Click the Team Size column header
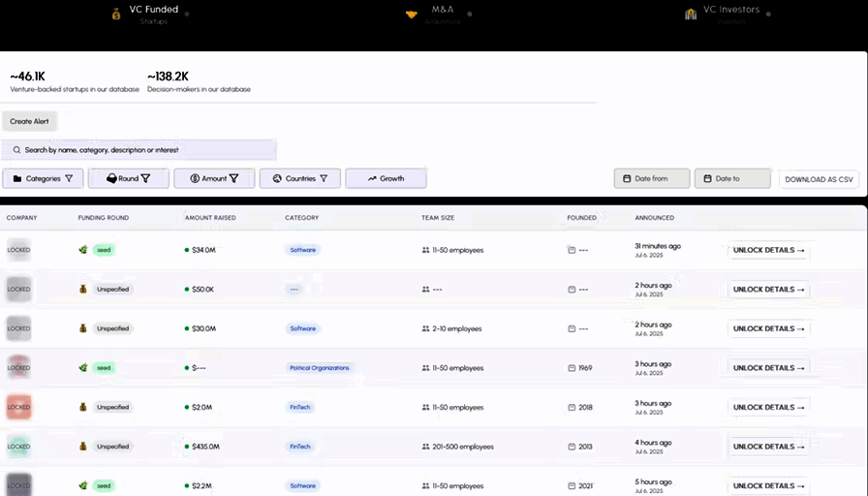 click(x=437, y=218)
